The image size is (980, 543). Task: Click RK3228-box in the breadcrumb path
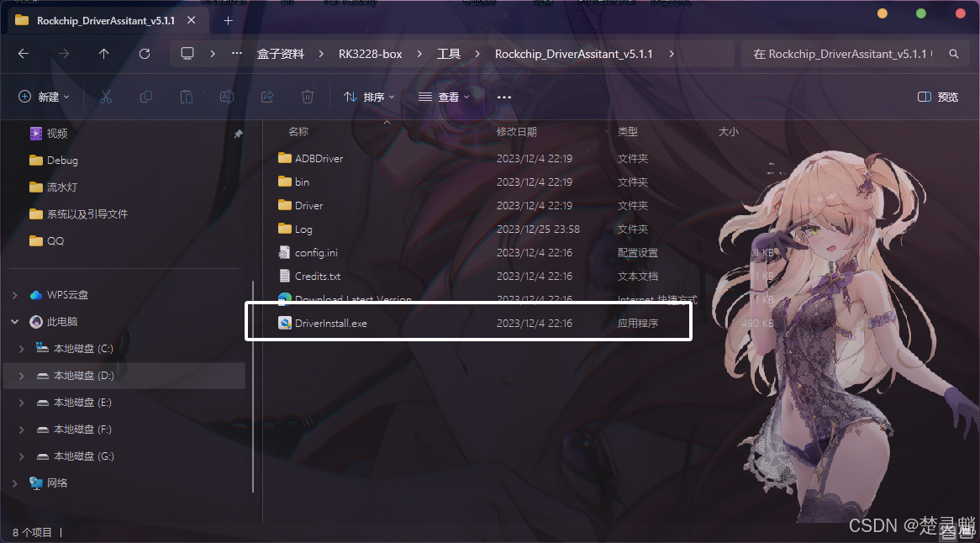(x=371, y=54)
